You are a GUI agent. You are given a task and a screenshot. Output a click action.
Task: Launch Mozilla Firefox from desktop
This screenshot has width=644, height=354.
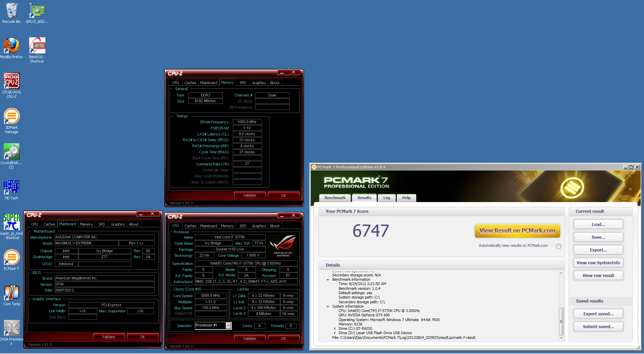pos(11,48)
